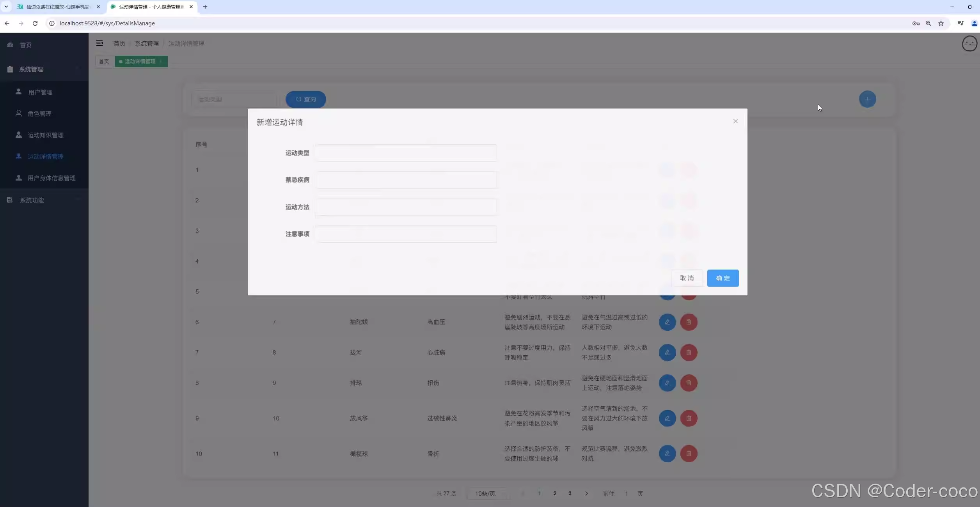Click the round blue plus add button
This screenshot has height=507, width=980.
pyautogui.click(x=867, y=99)
